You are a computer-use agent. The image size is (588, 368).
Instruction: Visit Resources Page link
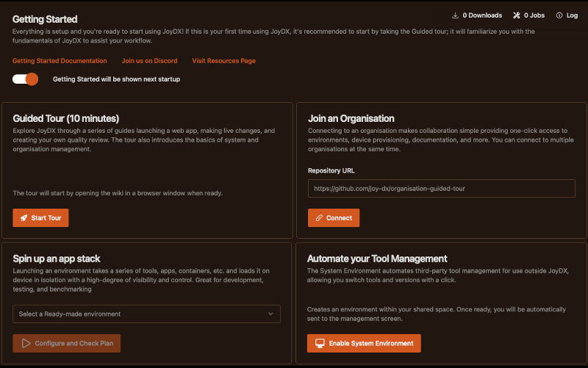(223, 61)
